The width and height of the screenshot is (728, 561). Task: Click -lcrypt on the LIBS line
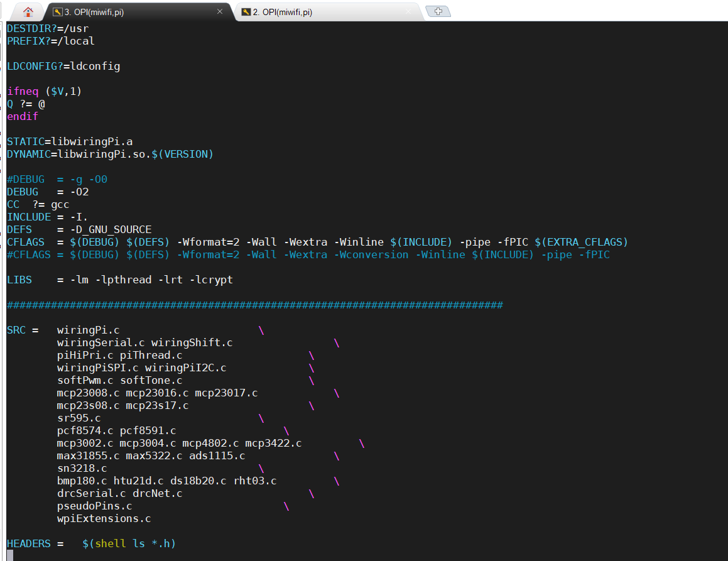(211, 279)
